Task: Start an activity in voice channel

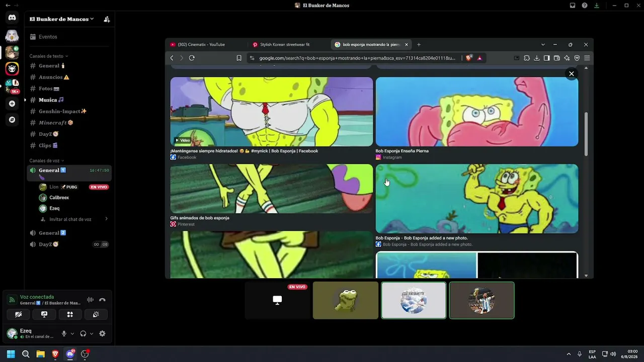Action: (x=70, y=314)
